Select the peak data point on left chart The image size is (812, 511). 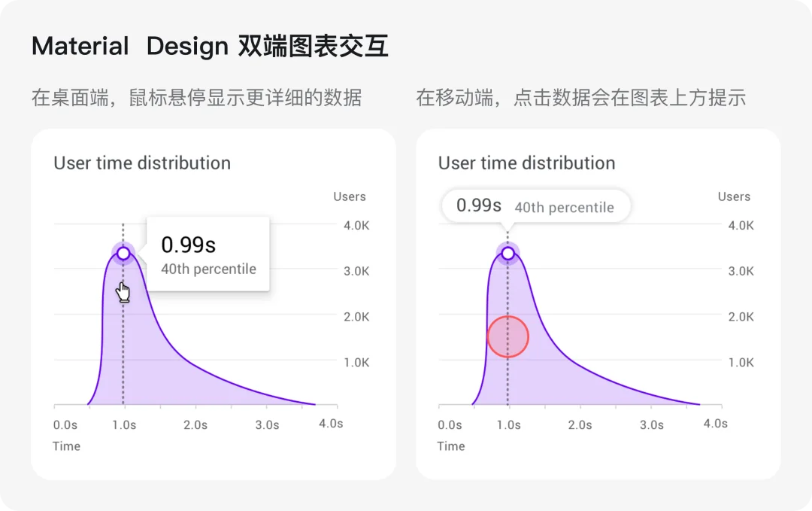tap(123, 254)
